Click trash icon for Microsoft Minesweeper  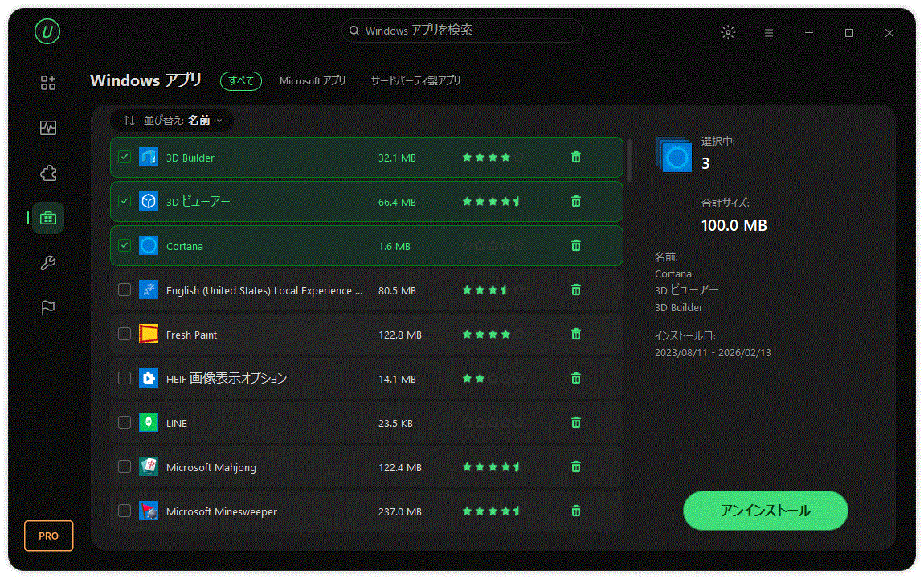click(576, 511)
